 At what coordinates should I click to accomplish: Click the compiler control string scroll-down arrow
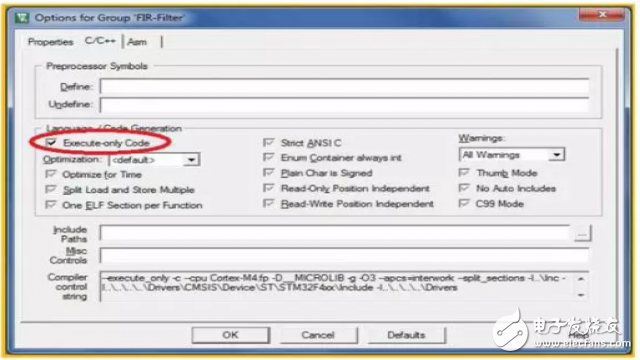(581, 295)
